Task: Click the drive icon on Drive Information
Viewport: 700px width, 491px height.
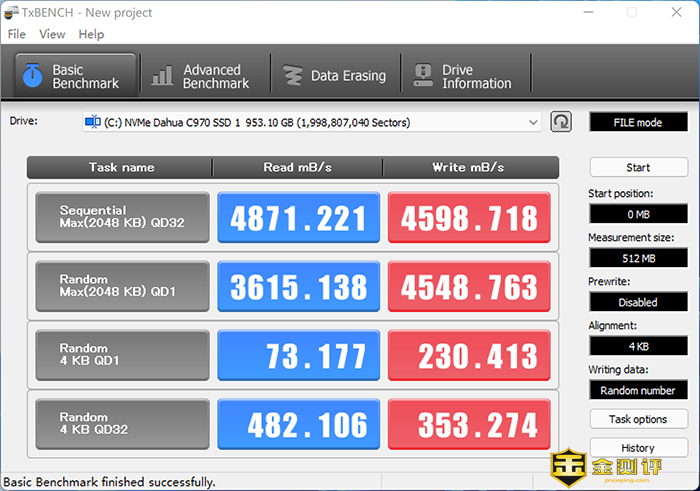Action: coord(422,76)
